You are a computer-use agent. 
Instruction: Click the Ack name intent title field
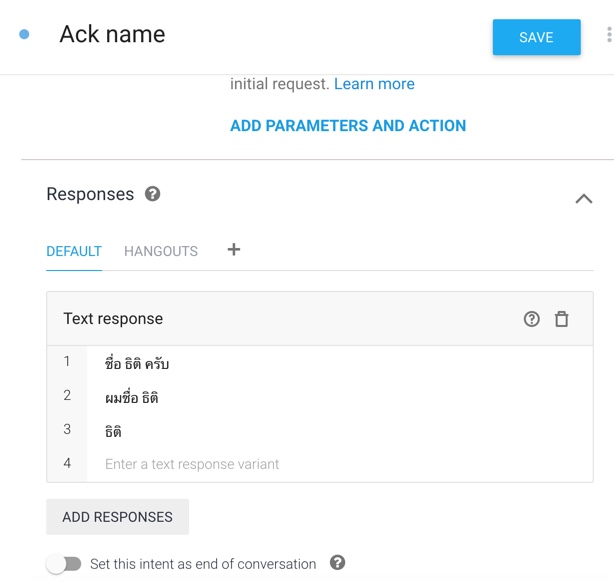point(112,34)
